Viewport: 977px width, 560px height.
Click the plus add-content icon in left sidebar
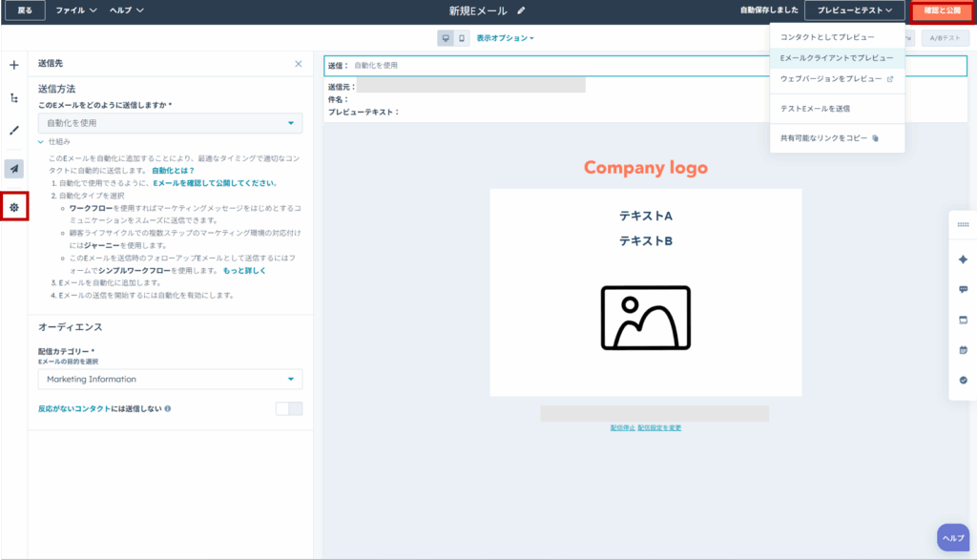click(x=13, y=65)
